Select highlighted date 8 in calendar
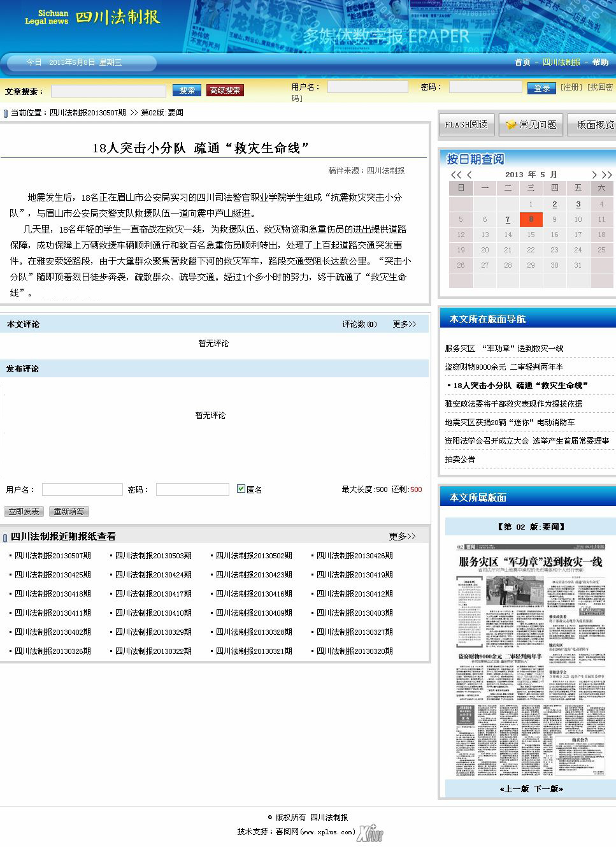616x847 pixels. 531,219
